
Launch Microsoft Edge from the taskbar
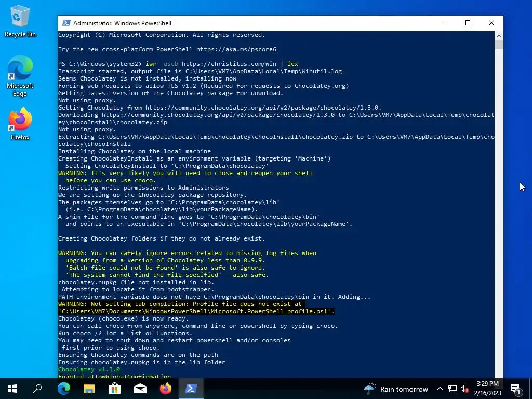[x=64, y=389]
